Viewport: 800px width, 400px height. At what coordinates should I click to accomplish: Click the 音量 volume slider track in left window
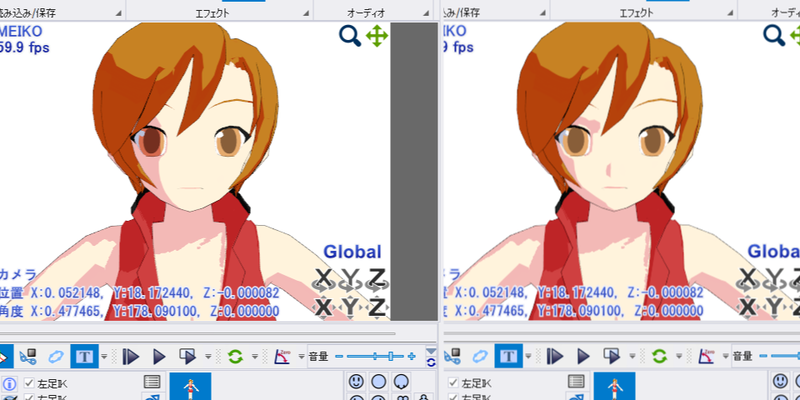(375, 356)
